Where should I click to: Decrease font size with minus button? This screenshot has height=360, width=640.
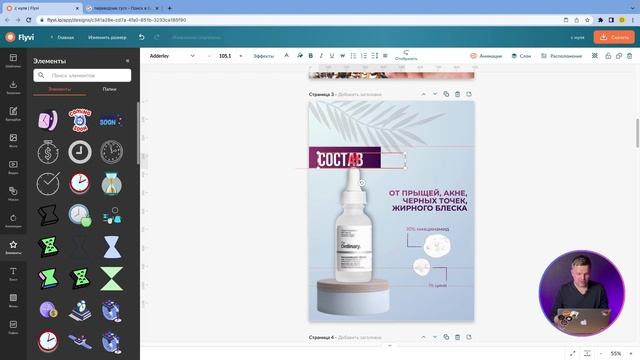coord(209,56)
